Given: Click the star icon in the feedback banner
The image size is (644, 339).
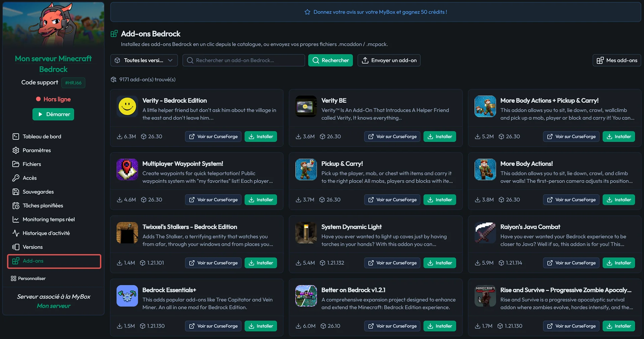Looking at the screenshot, I should tap(307, 12).
